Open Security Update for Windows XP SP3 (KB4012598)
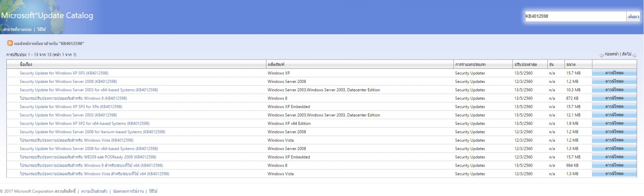644x196 pixels. [64, 73]
